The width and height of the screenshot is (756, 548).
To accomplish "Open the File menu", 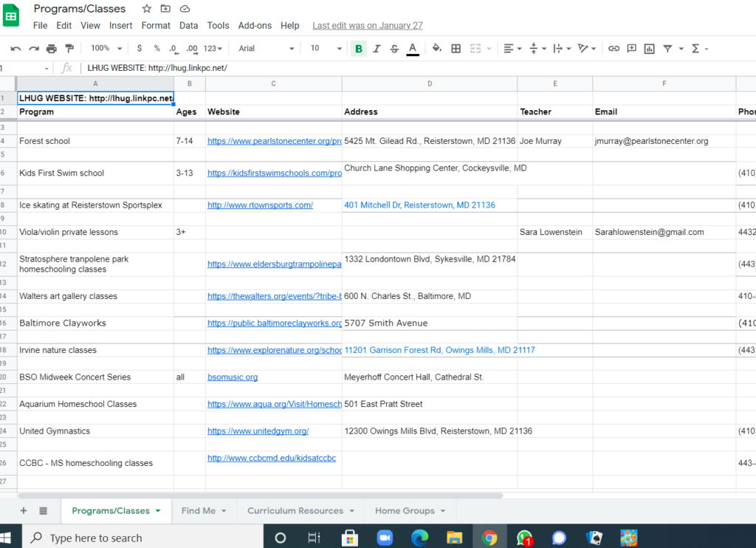I will pyautogui.click(x=40, y=26).
